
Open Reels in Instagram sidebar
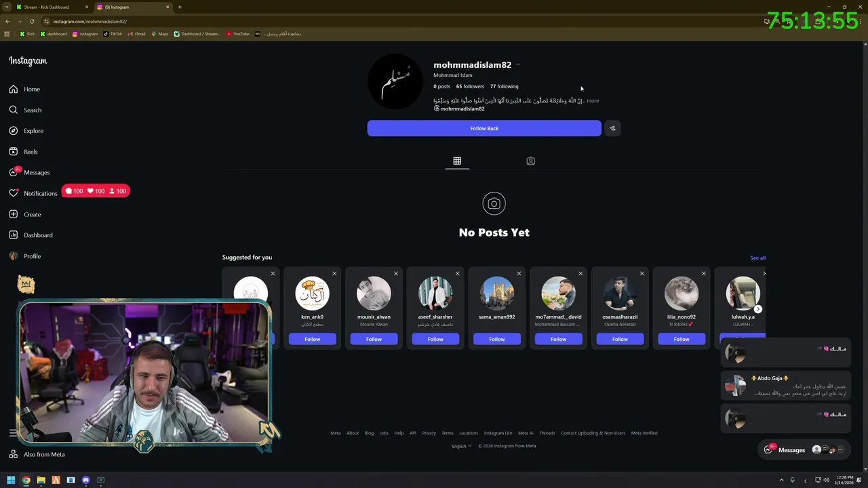coord(24,152)
